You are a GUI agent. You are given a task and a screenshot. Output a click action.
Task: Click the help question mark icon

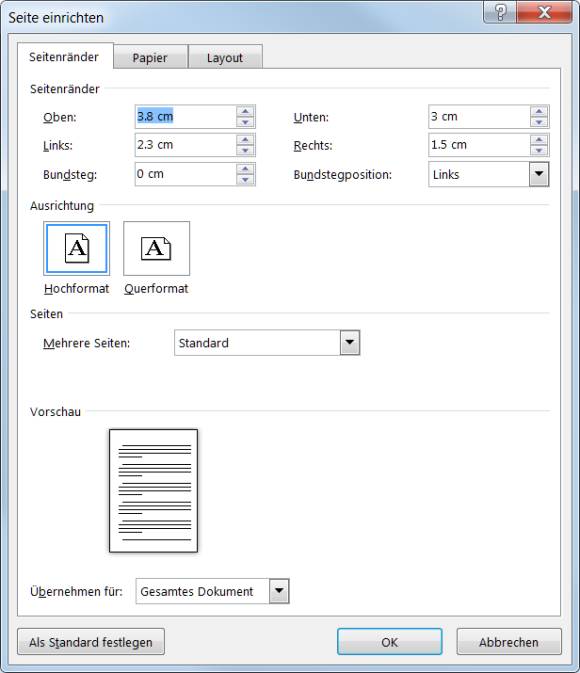[500, 12]
